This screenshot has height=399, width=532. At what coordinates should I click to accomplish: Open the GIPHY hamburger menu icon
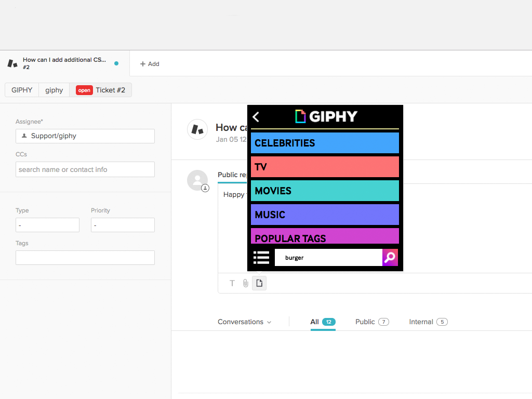click(x=261, y=258)
